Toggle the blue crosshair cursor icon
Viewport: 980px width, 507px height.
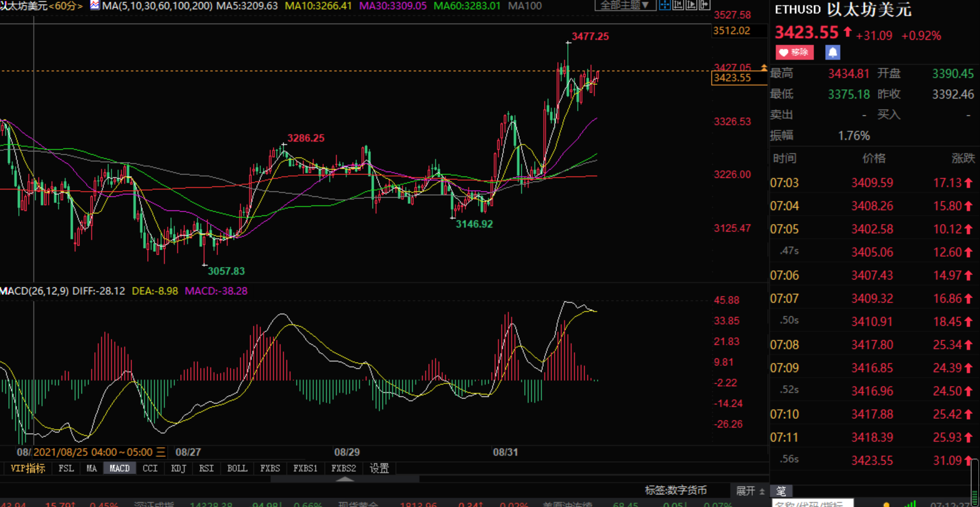665,5
